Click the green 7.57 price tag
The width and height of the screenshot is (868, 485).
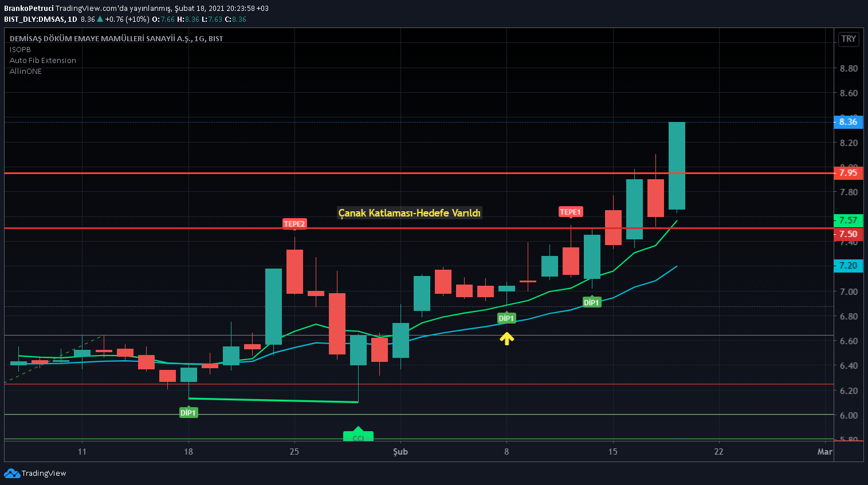(848, 220)
